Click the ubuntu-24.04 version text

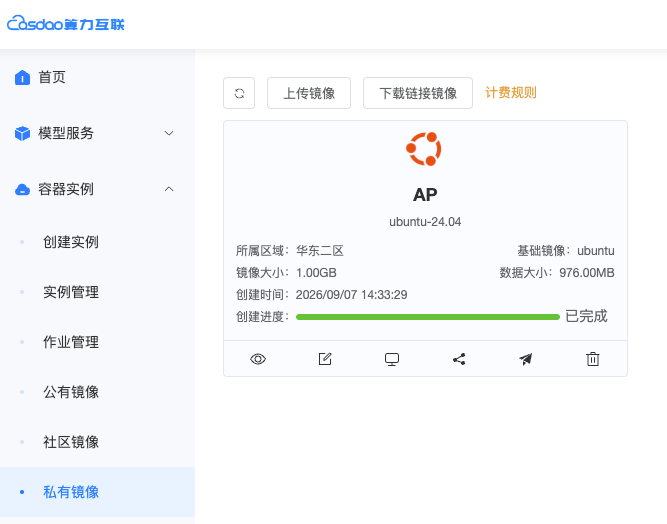(x=425, y=222)
